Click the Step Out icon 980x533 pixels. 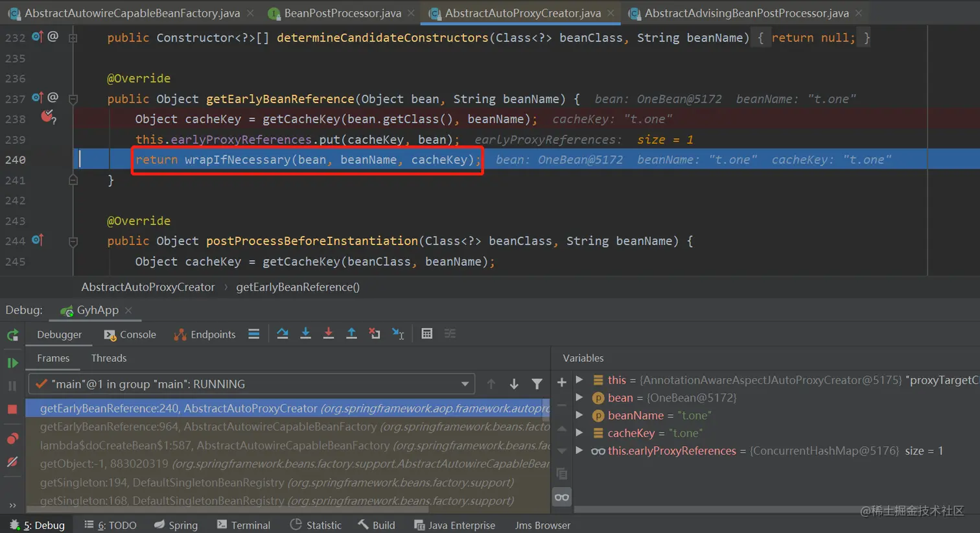[x=351, y=334]
